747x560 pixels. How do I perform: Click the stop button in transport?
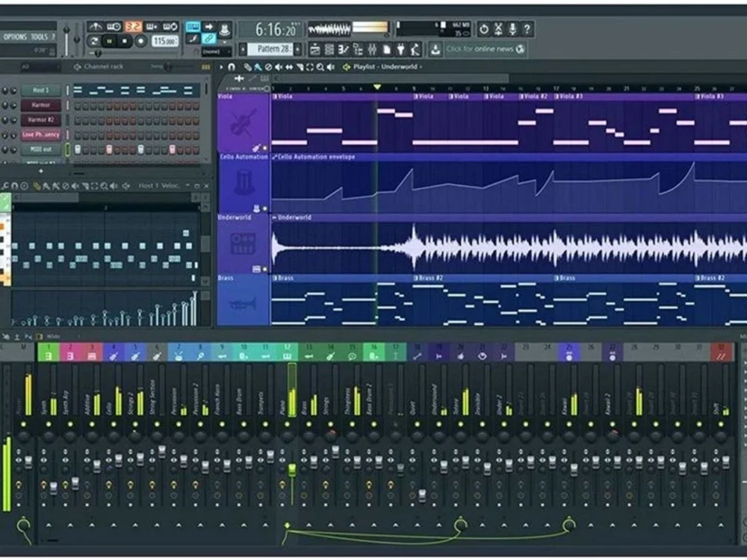tap(124, 41)
